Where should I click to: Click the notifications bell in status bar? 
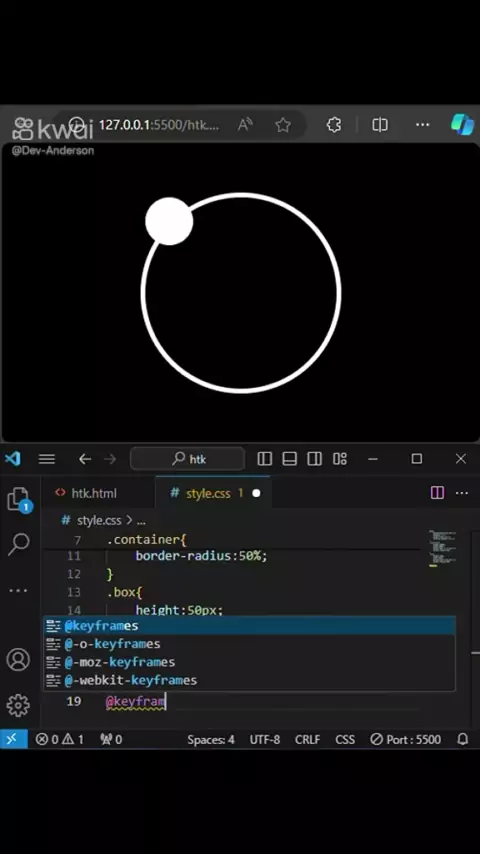pyautogui.click(x=463, y=739)
